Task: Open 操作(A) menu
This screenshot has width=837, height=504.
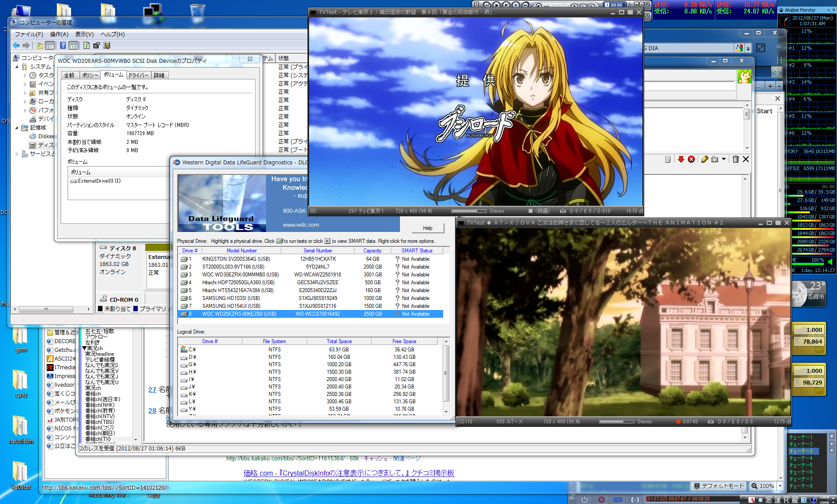Action: click(x=59, y=34)
